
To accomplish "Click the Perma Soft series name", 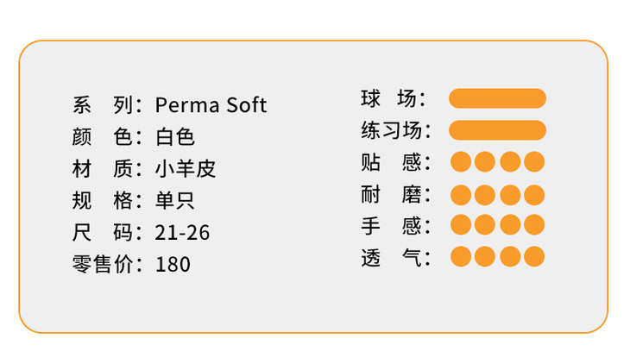I will 211,105.
